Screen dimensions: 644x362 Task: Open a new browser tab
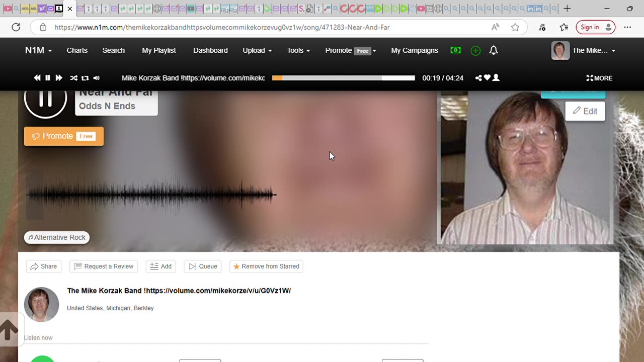tap(567, 9)
